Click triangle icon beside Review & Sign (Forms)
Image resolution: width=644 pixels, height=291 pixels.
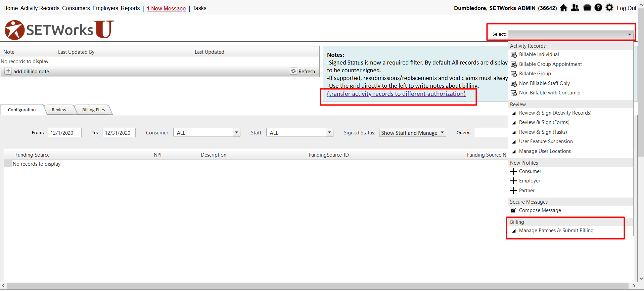[x=514, y=123]
